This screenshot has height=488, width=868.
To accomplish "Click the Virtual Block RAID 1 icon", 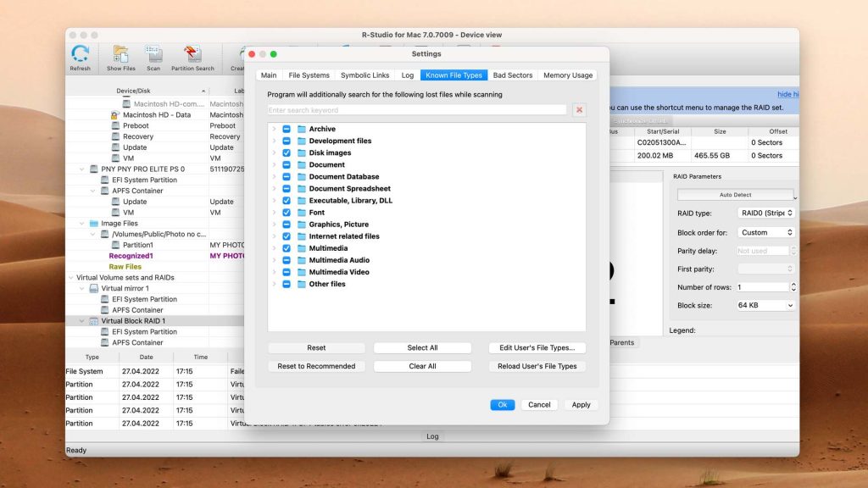I will click(93, 320).
